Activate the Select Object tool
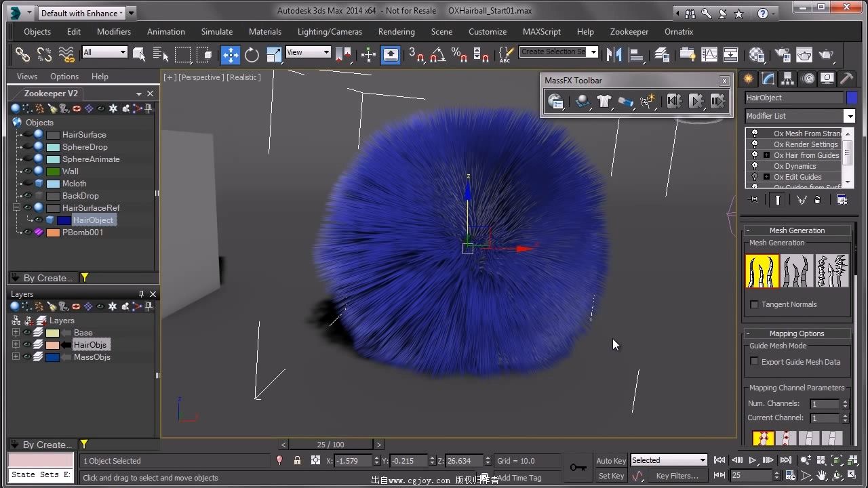The image size is (868, 488). [139, 55]
